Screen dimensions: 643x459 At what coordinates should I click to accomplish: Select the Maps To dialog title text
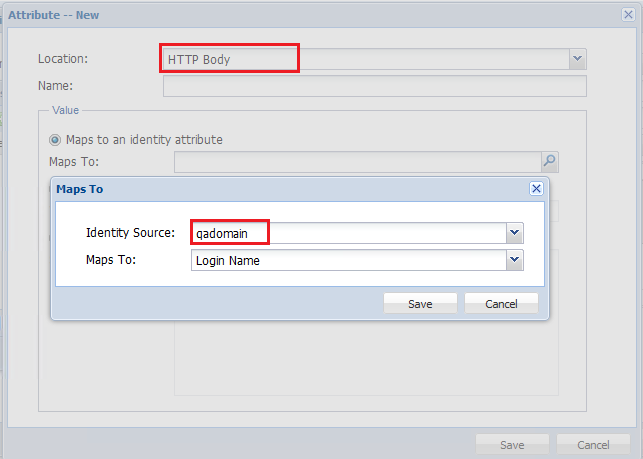pyautogui.click(x=80, y=189)
